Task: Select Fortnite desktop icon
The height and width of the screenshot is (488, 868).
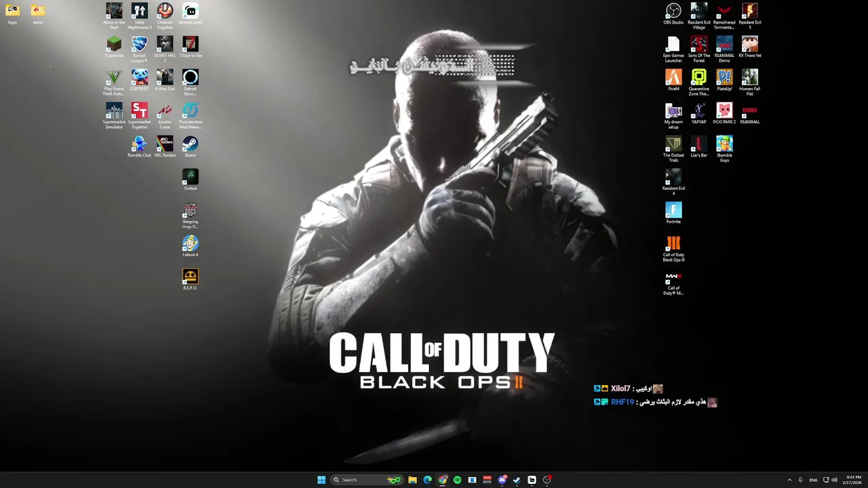Action: point(673,213)
